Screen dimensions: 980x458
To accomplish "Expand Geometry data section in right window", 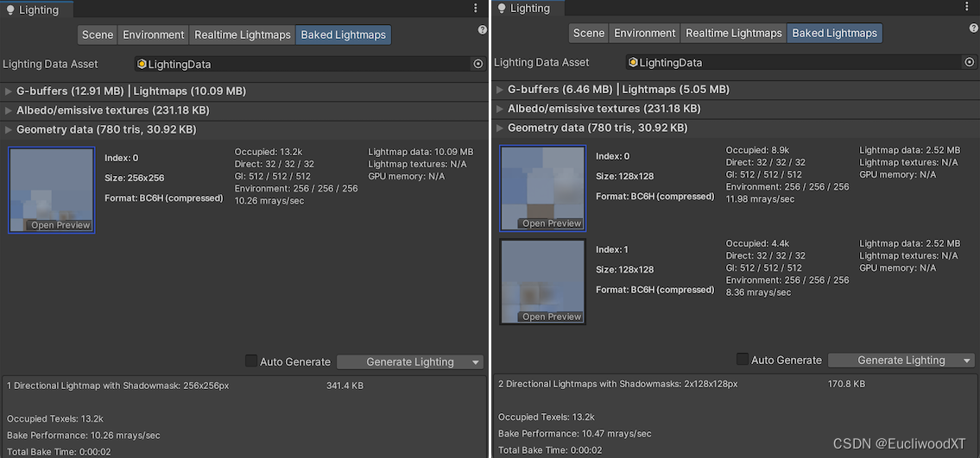I will coord(499,128).
